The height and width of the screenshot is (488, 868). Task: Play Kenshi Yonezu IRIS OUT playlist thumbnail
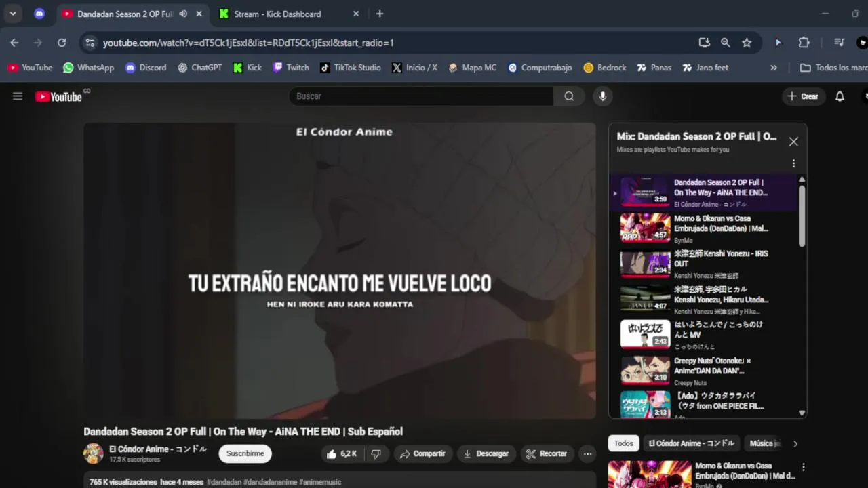coord(645,263)
